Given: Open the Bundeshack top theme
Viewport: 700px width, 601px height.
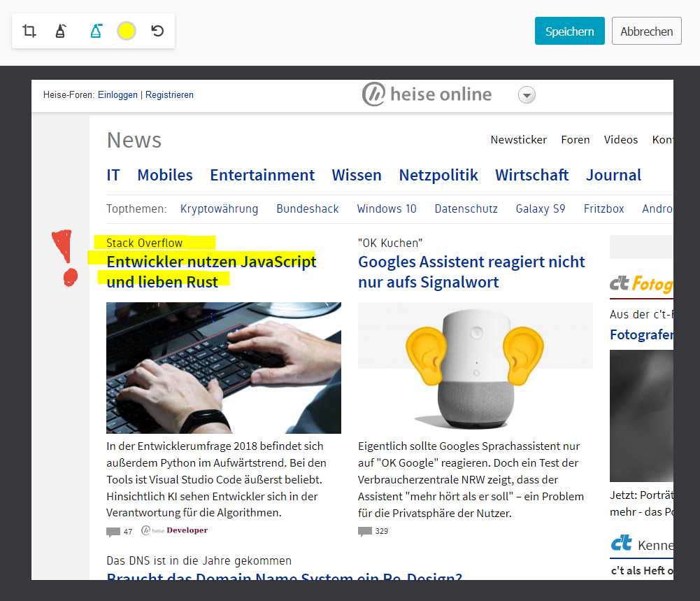Looking at the screenshot, I should pos(307,208).
